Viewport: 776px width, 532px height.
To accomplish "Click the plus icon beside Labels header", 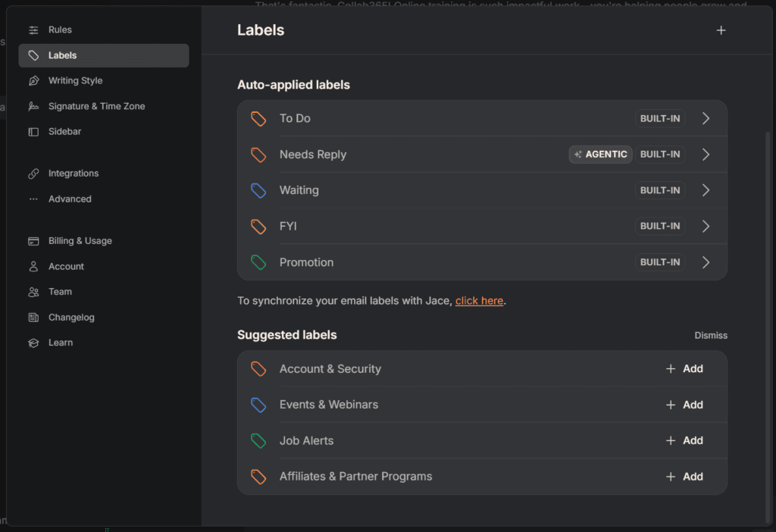I will click(x=721, y=30).
